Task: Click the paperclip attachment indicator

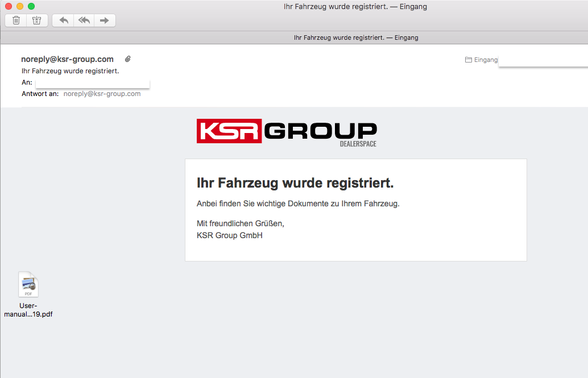Action: click(128, 59)
